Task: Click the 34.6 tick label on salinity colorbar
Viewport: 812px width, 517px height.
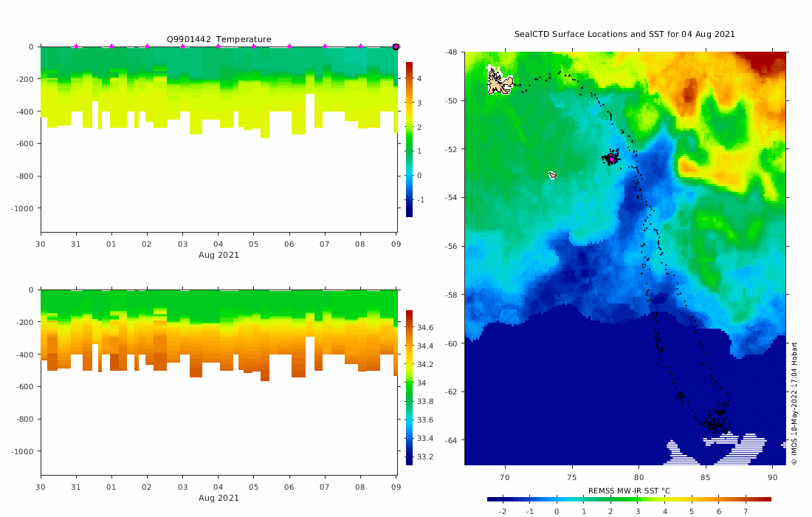Action: click(425, 327)
